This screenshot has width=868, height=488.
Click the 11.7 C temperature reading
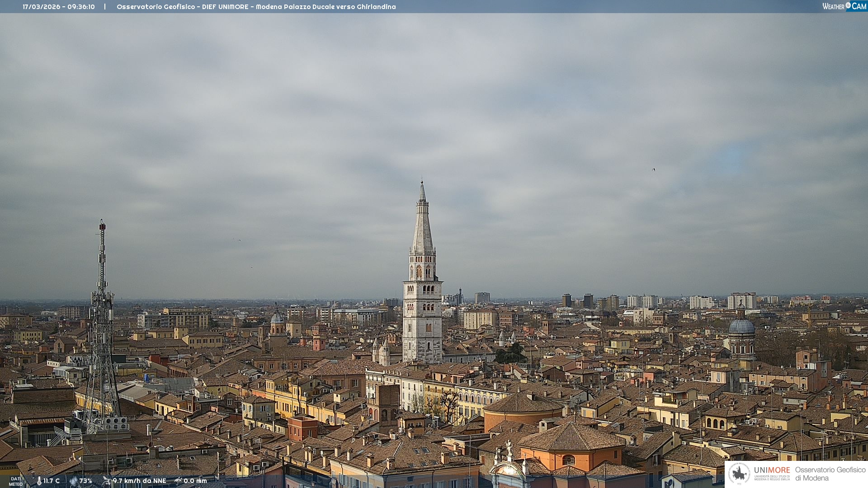(x=52, y=481)
